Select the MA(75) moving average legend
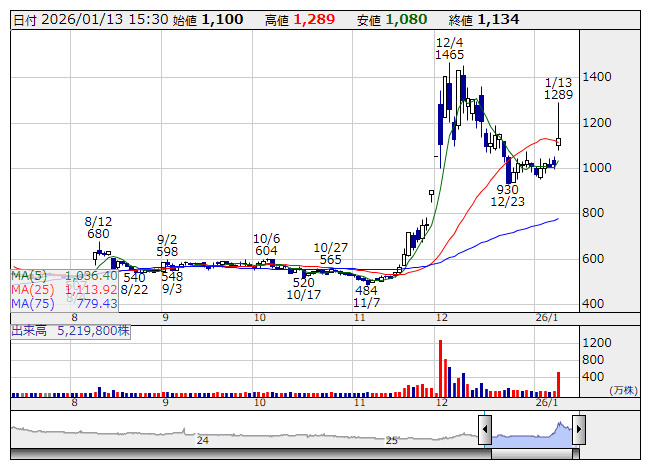Screen dimensions: 653x470 click(x=64, y=303)
